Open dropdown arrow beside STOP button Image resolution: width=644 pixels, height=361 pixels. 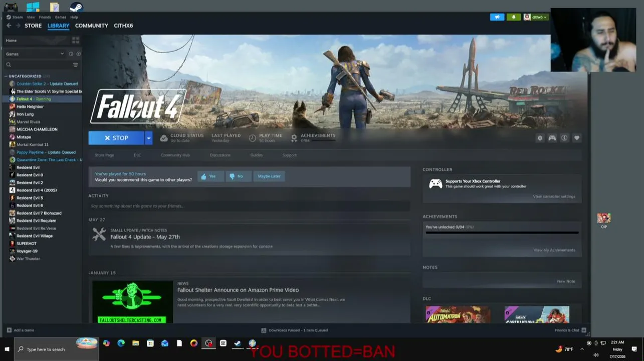tap(148, 138)
